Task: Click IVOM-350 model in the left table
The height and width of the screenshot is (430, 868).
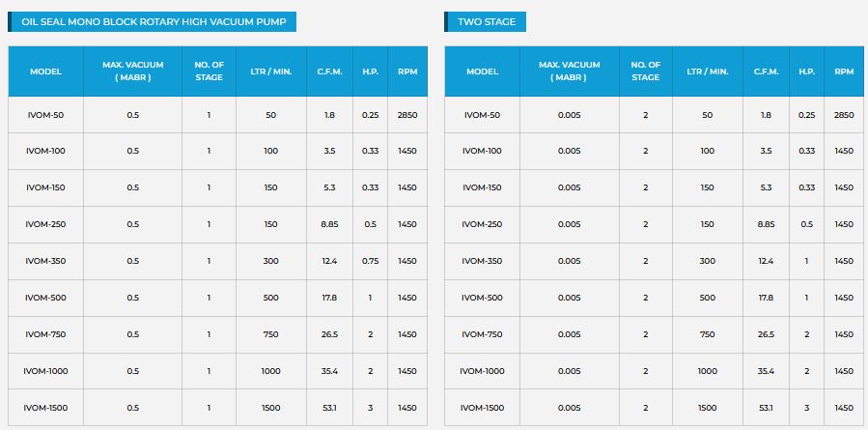Action: 45,261
